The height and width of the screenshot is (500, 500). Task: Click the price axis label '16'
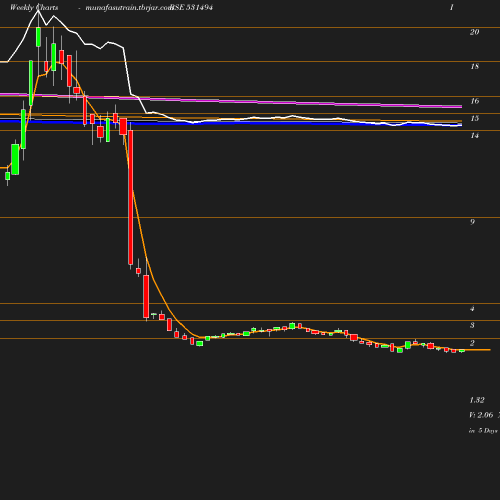(x=474, y=101)
